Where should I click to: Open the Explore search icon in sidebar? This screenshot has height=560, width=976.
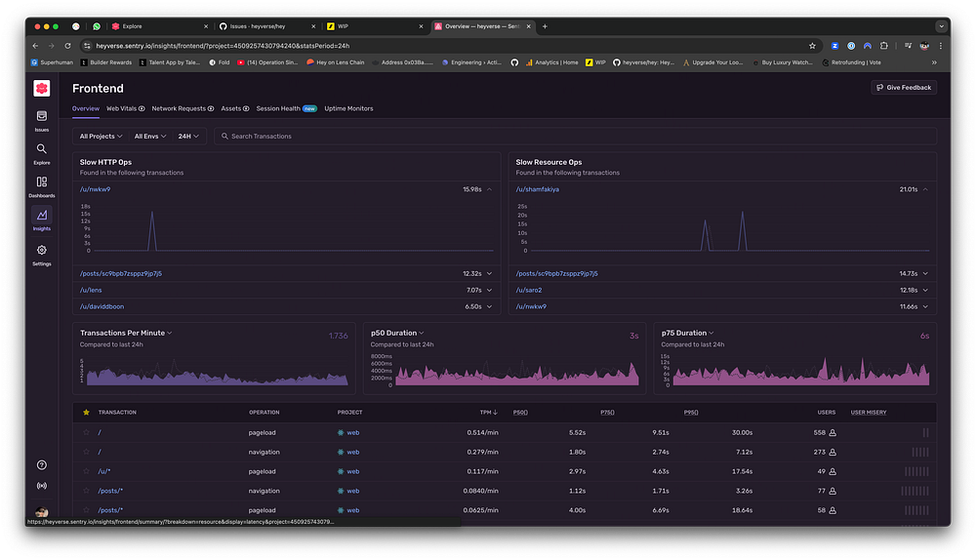[41, 152]
